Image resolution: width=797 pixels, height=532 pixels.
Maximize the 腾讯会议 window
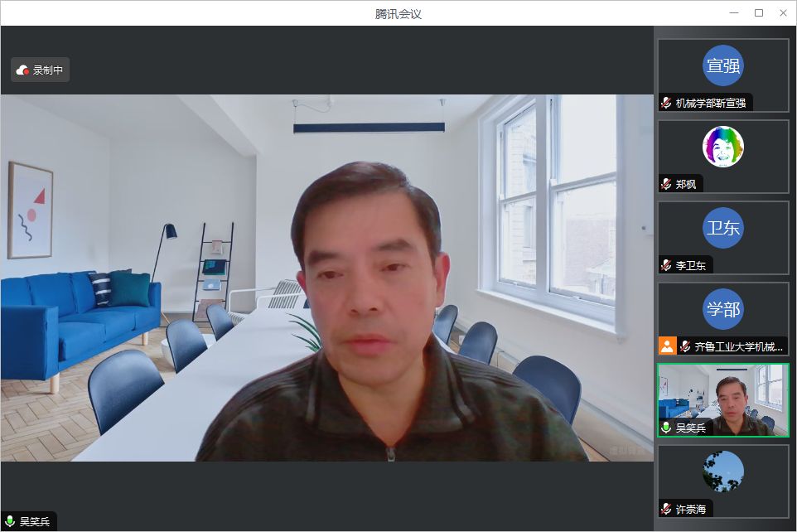point(758,12)
